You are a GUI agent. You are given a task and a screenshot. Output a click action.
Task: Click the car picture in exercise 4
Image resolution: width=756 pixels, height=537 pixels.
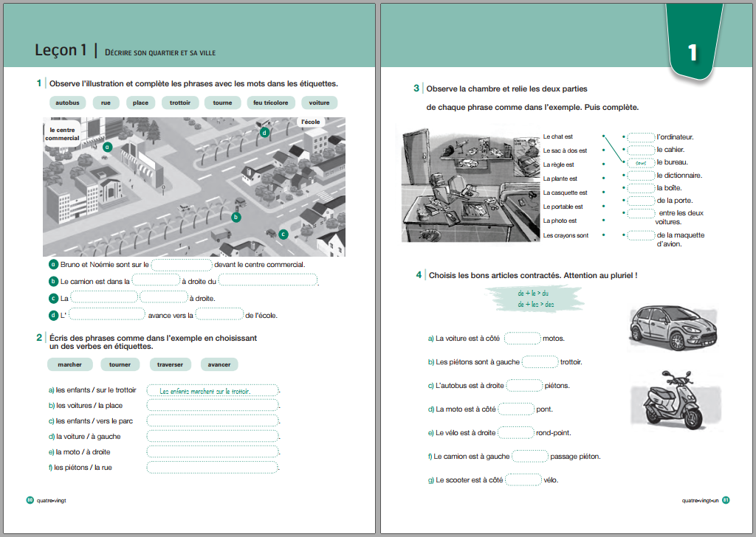pyautogui.click(x=673, y=328)
